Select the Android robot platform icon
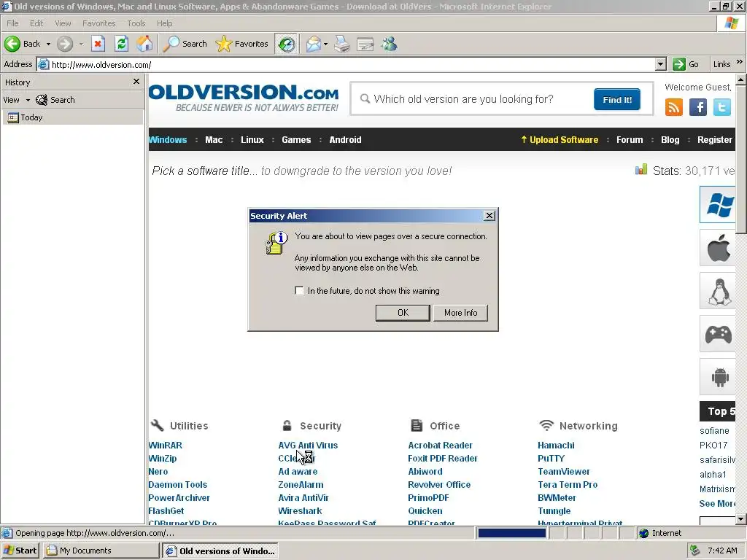 coord(718,377)
